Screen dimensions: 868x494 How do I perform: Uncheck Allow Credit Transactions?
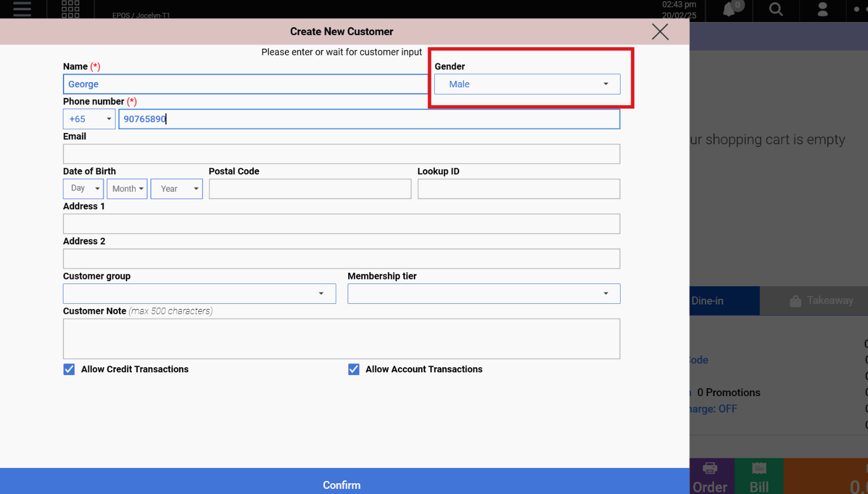pos(69,370)
